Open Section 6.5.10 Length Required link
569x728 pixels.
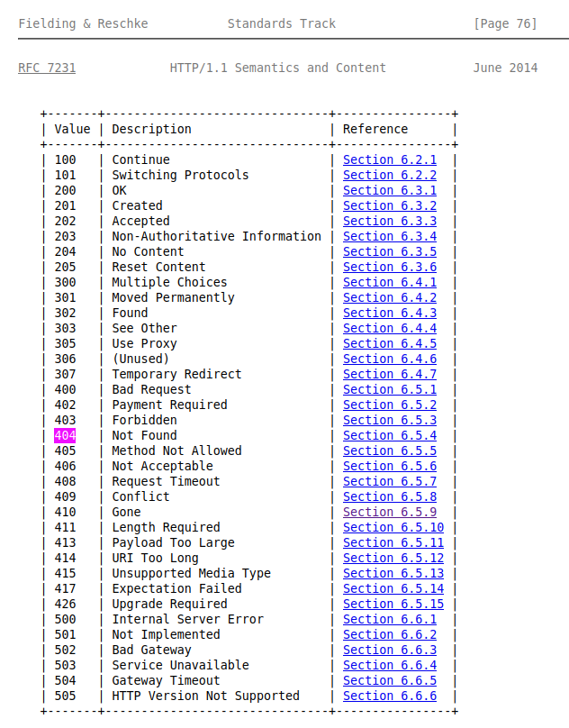393,527
